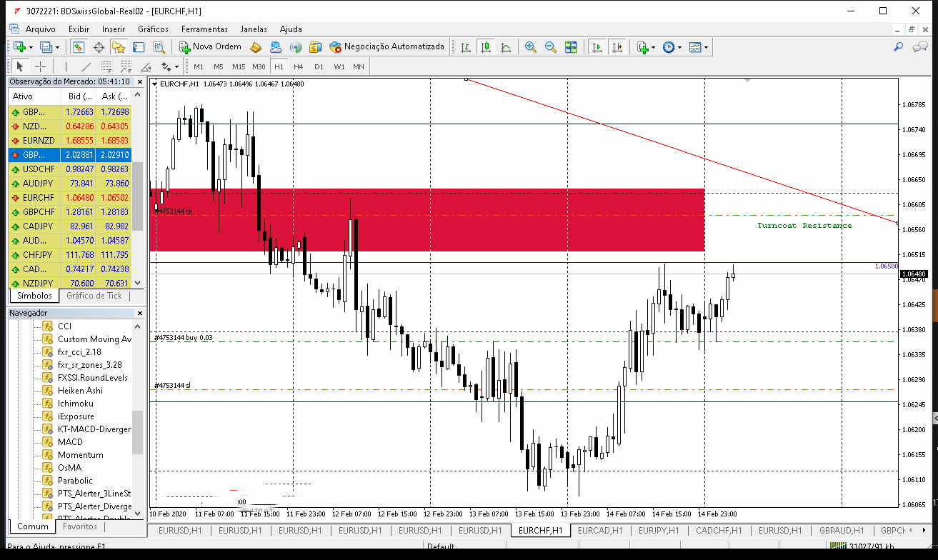Select the crosshair cursor tool
This screenshot has height=560, width=938.
tap(40, 66)
